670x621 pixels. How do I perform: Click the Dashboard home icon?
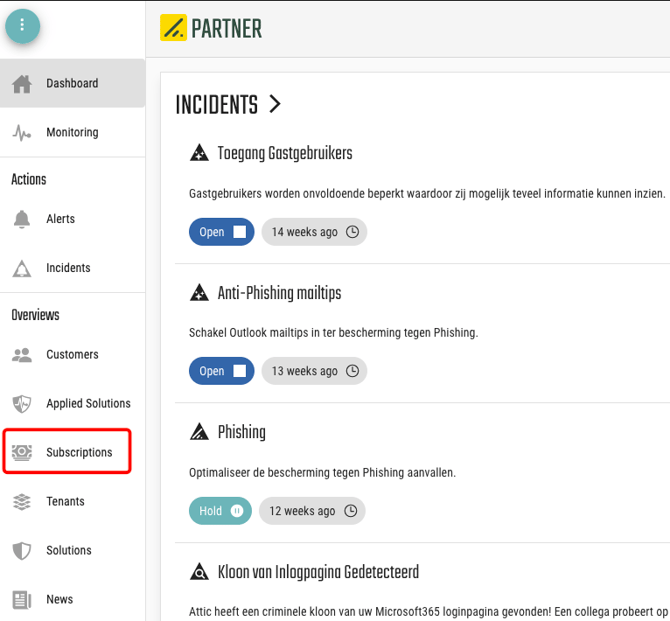click(22, 84)
